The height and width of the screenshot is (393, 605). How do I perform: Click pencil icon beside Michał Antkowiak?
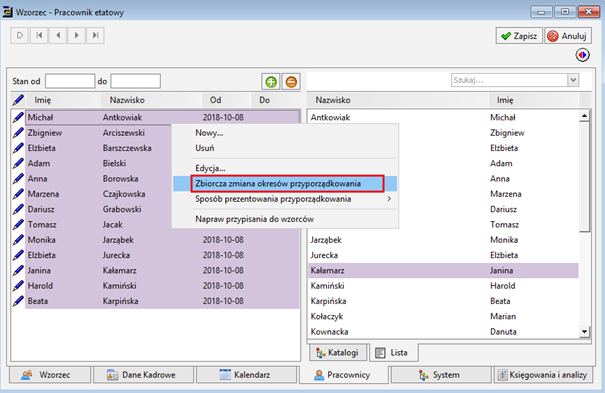(18, 117)
